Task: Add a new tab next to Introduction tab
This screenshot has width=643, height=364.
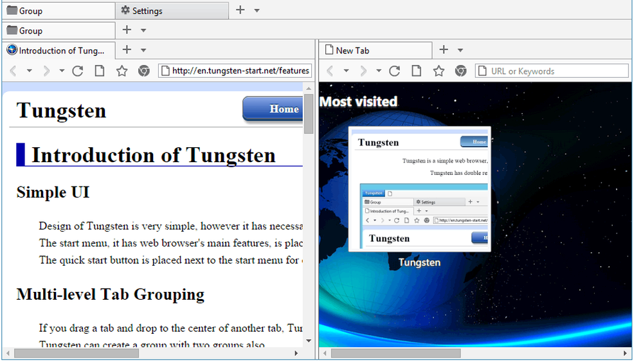Action: pos(127,50)
